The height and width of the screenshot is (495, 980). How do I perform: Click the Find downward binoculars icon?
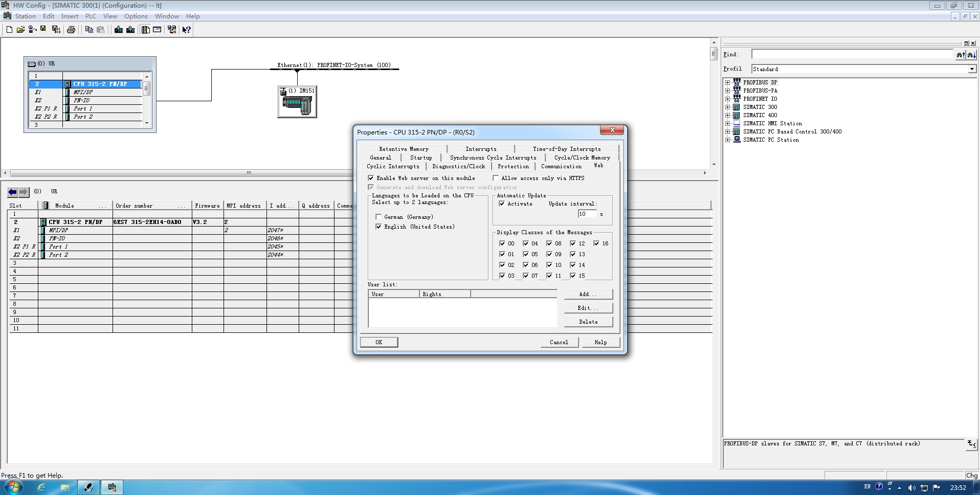pyautogui.click(x=971, y=55)
